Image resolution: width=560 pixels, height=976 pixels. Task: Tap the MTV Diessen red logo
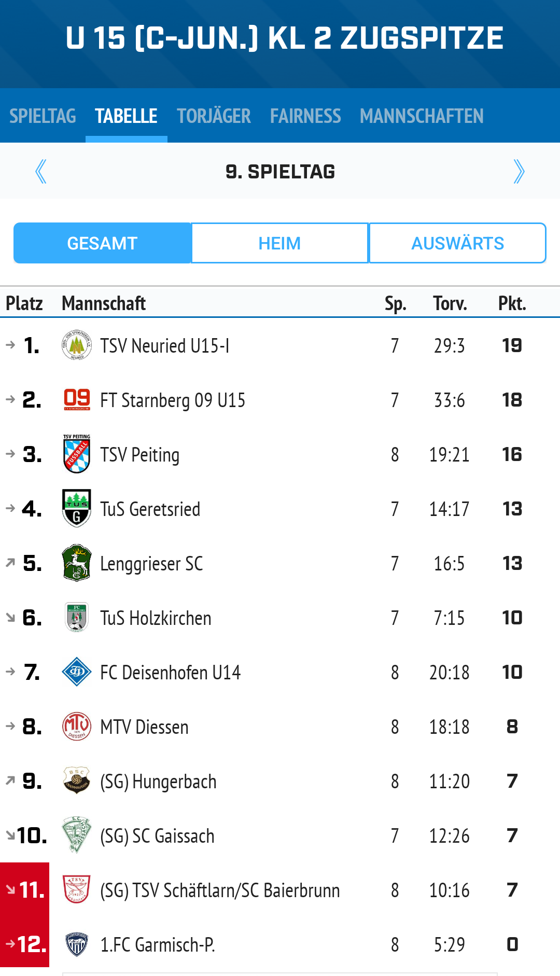77,726
